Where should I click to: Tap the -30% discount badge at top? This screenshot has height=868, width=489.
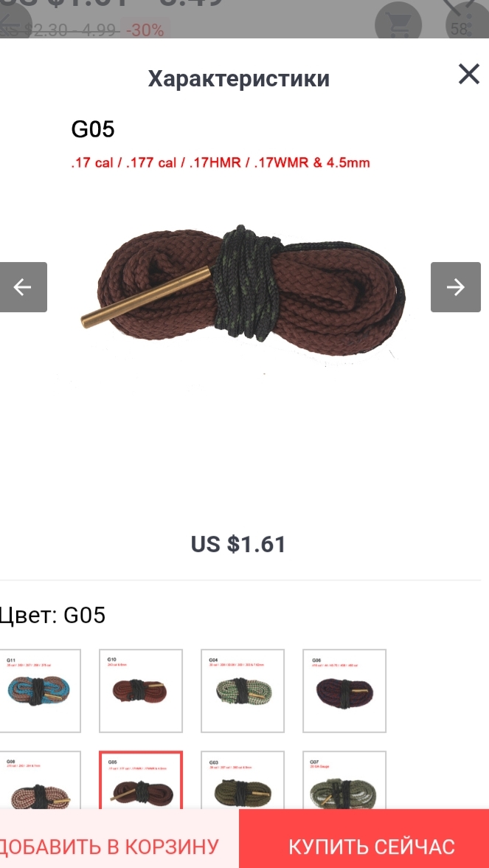tap(145, 30)
